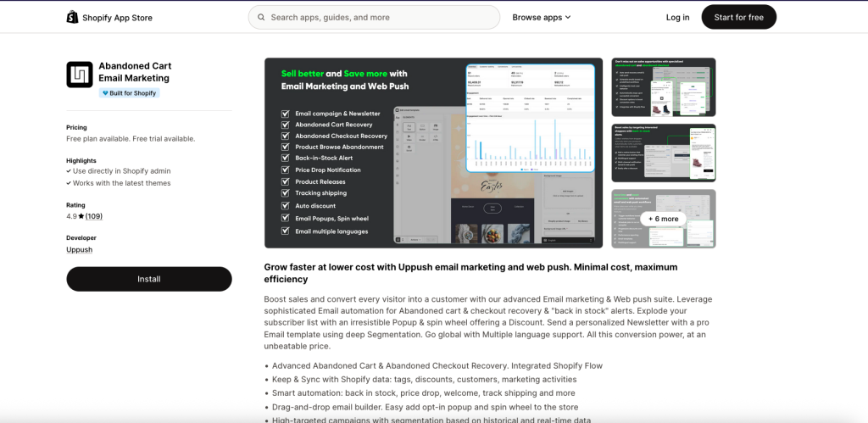
Task: Open the Log in page
Action: coord(677,17)
